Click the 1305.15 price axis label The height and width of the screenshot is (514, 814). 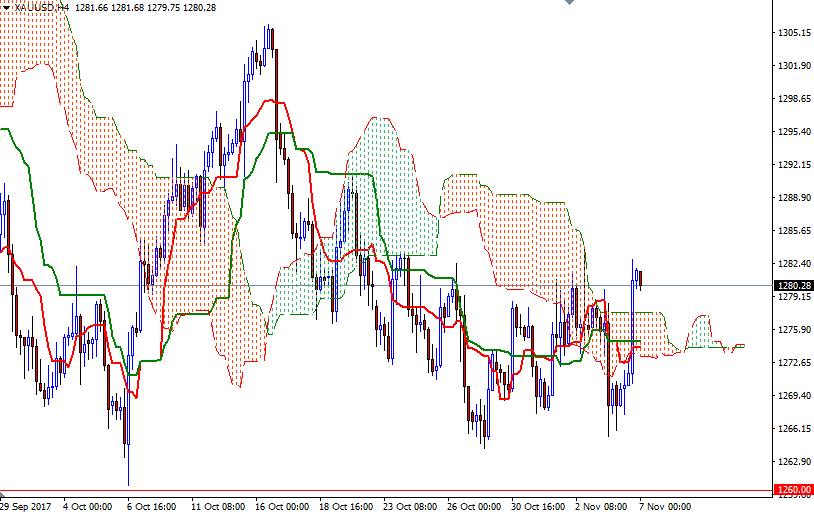[794, 33]
